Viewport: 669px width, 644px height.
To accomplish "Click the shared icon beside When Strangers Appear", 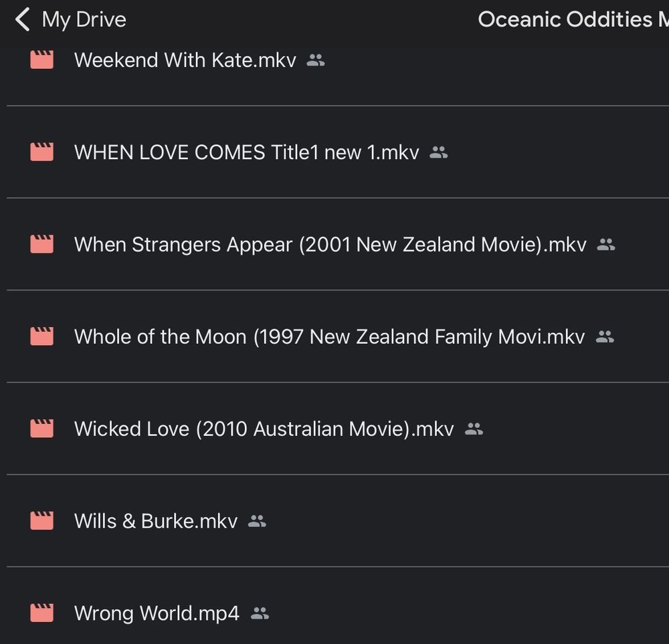I will [606, 244].
